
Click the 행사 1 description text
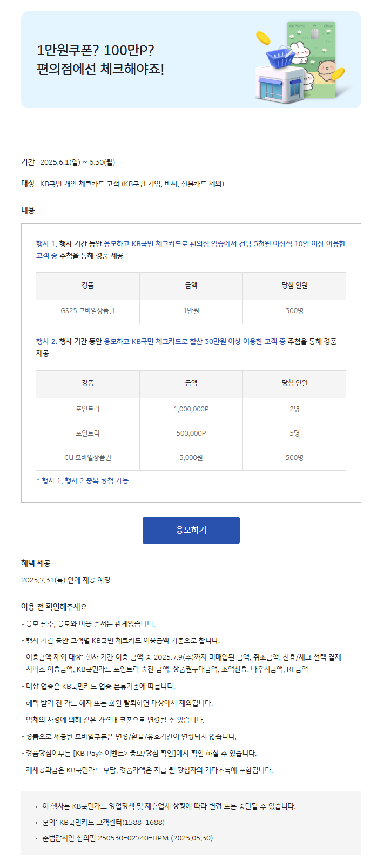[x=191, y=249]
